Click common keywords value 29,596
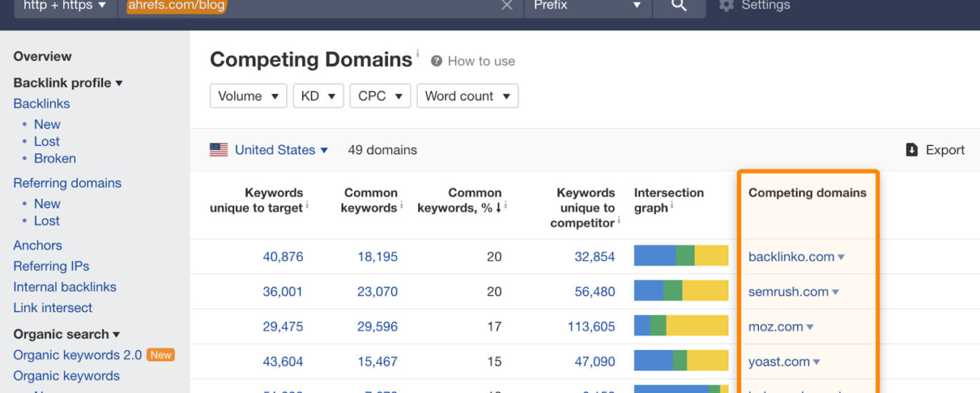 (x=378, y=327)
